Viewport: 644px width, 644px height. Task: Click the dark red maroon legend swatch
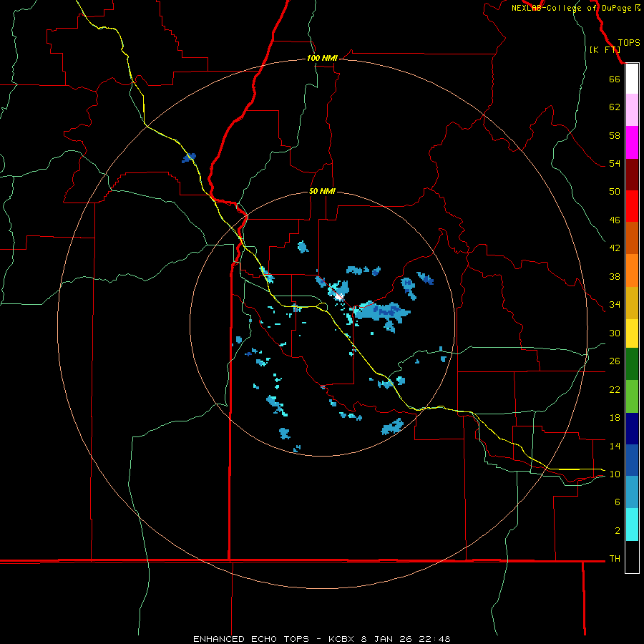[632, 175]
